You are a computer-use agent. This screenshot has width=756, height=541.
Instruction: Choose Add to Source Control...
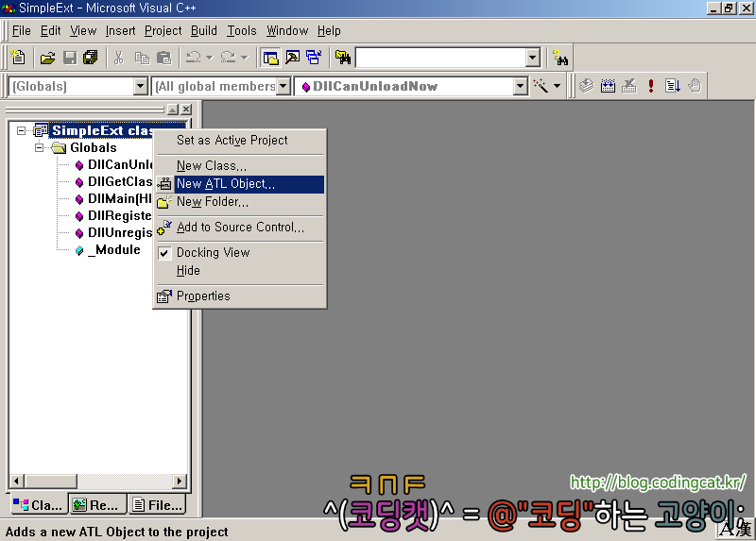[240, 227]
